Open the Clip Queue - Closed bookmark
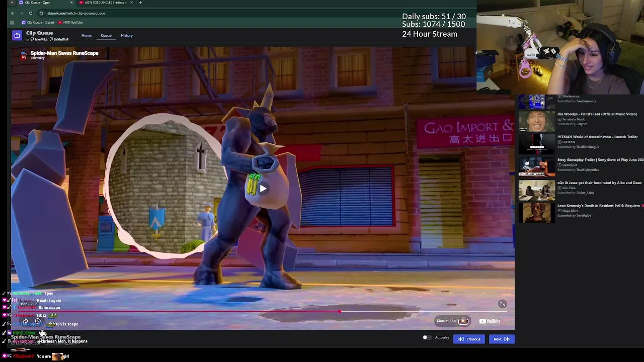 click(38, 22)
